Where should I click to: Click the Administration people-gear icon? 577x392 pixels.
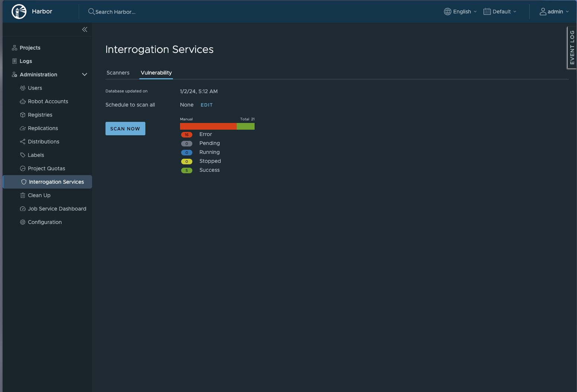point(15,75)
